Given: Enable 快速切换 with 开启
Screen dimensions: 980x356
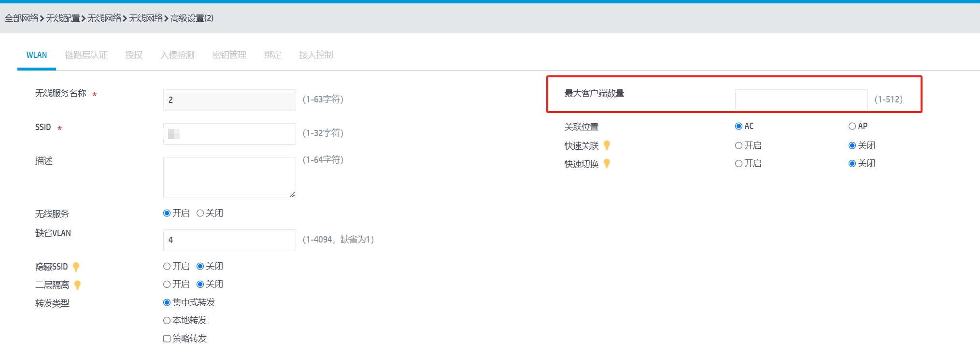Looking at the screenshot, I should pos(739,164).
